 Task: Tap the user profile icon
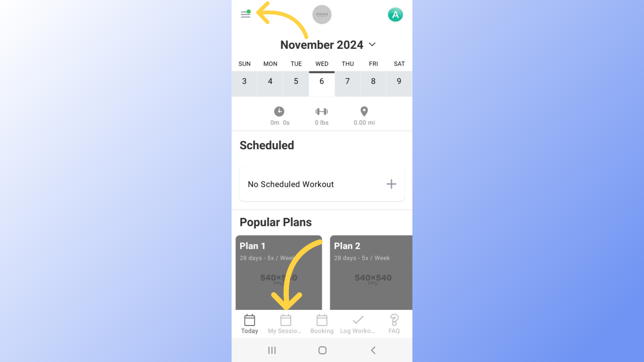point(395,15)
